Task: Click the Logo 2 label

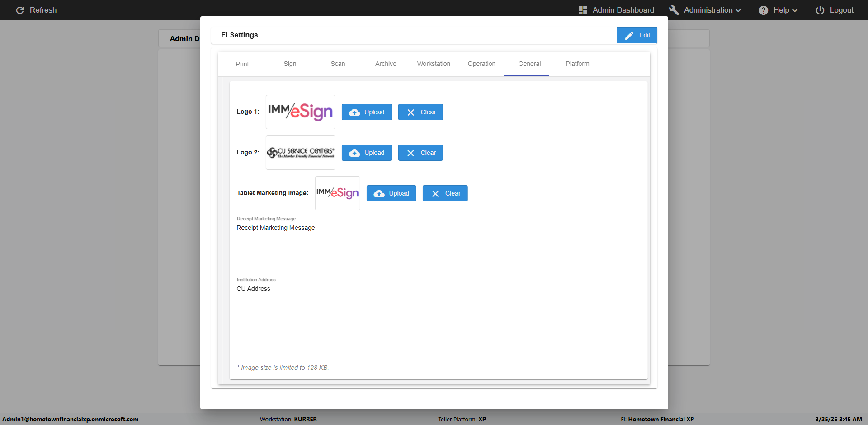Action: point(248,152)
